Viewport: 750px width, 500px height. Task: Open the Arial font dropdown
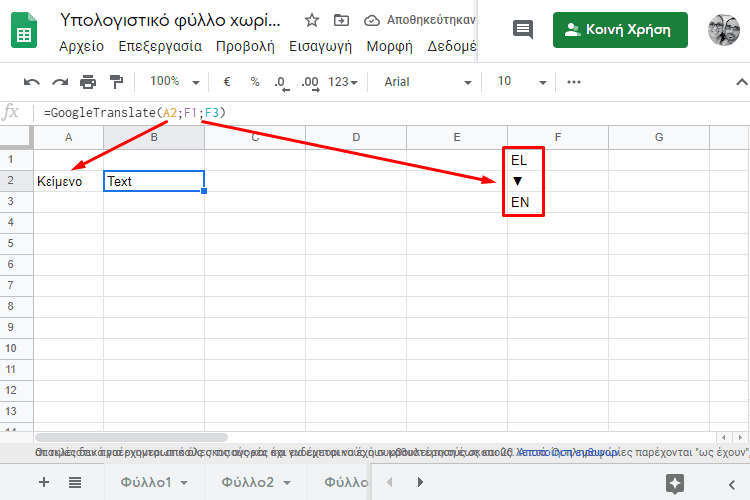(428, 82)
